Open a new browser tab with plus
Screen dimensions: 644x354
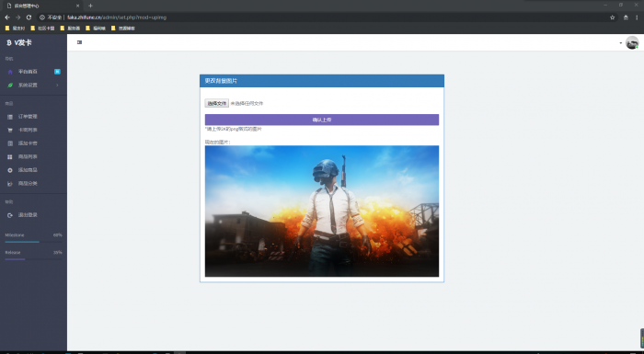tap(91, 6)
